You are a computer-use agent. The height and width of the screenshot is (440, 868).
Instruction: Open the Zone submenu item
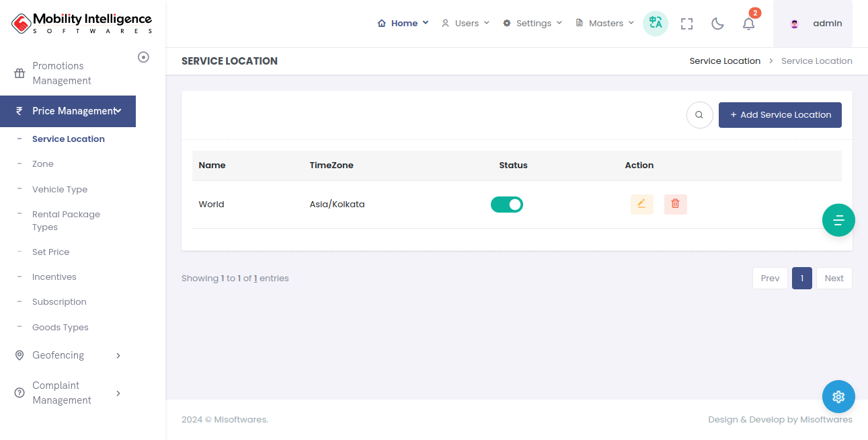pyautogui.click(x=43, y=164)
